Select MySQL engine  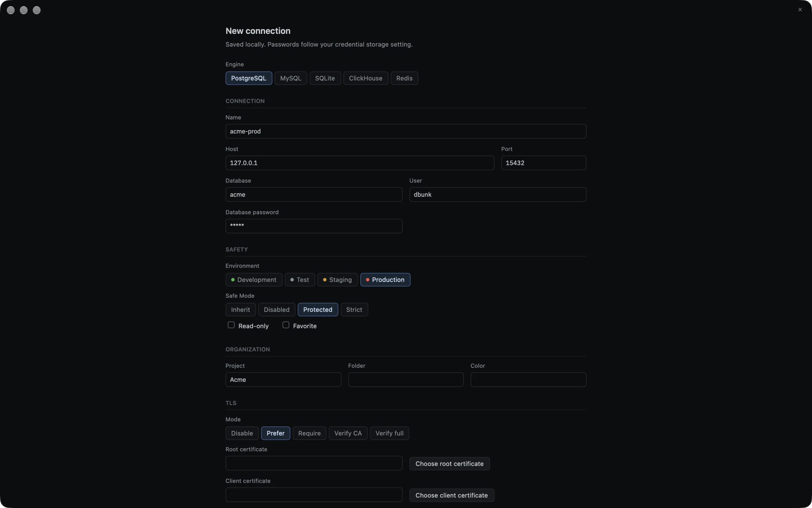point(291,78)
